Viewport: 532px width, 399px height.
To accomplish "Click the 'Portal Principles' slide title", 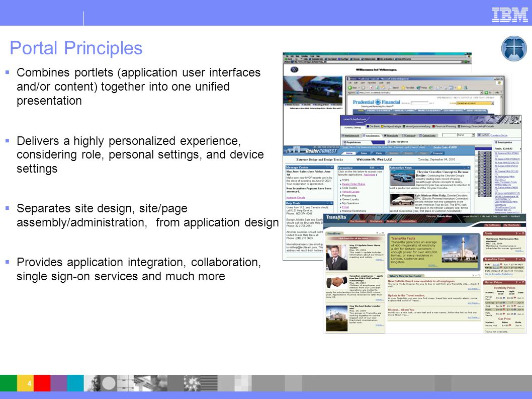I will point(76,48).
